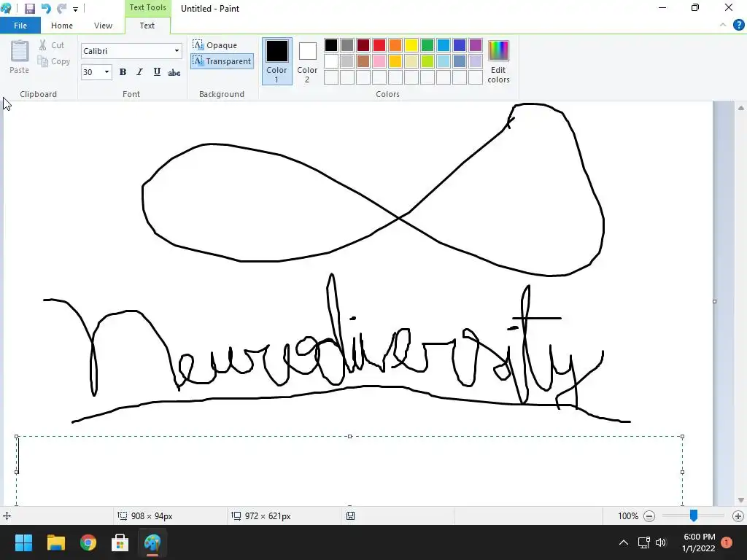Pick the gray color swatch
The image size is (747, 560).
[347, 45]
